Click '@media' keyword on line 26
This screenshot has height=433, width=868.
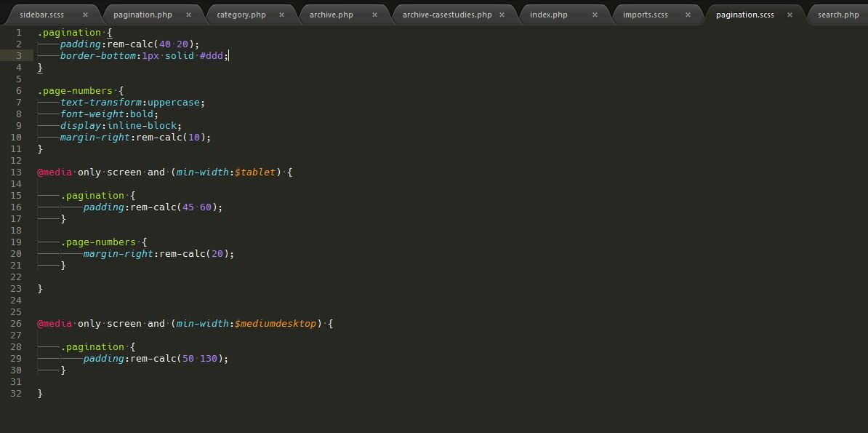click(x=55, y=324)
